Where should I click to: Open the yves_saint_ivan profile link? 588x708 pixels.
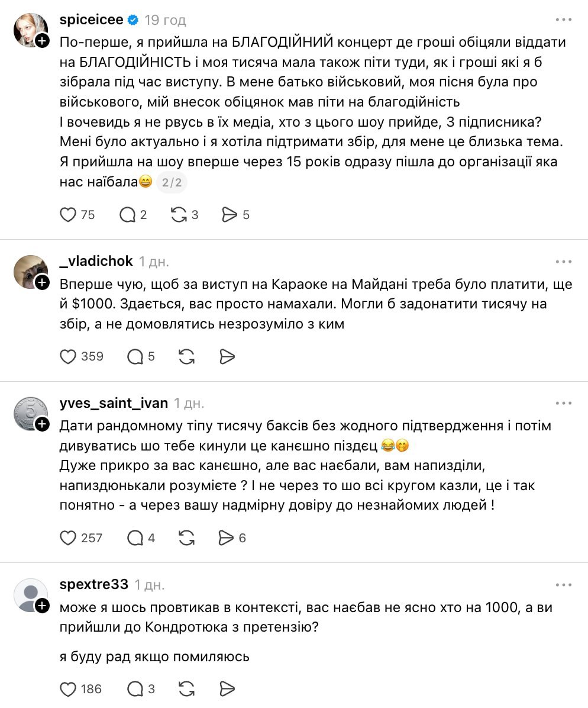coord(114,403)
